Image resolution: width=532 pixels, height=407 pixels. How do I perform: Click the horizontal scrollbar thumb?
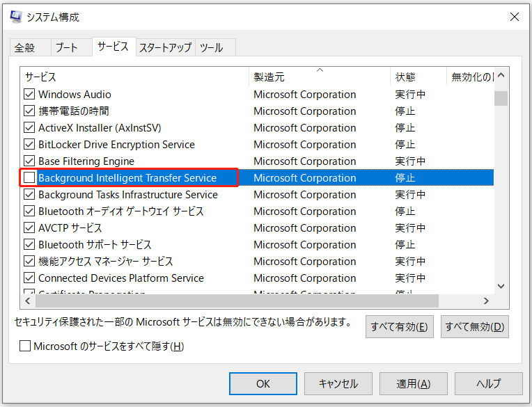click(x=237, y=301)
